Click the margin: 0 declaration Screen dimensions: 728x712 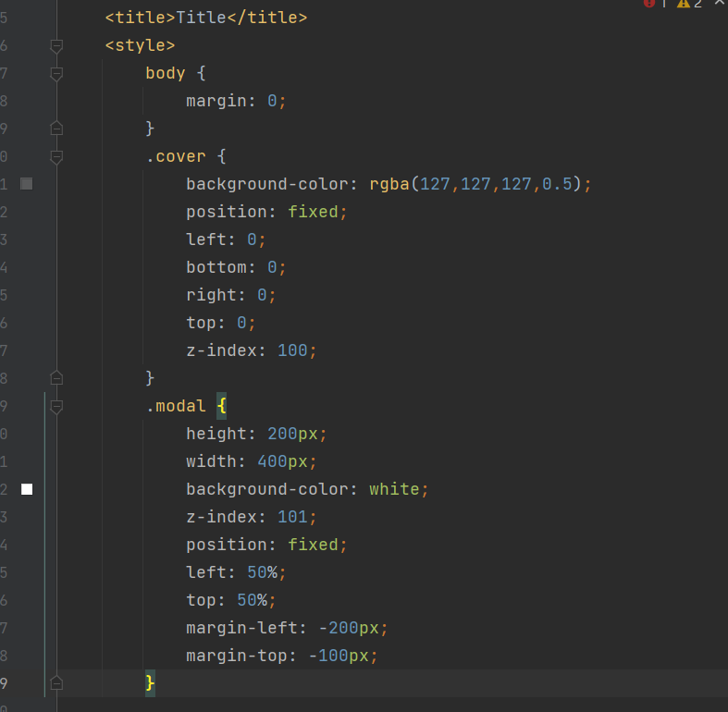pyautogui.click(x=236, y=101)
